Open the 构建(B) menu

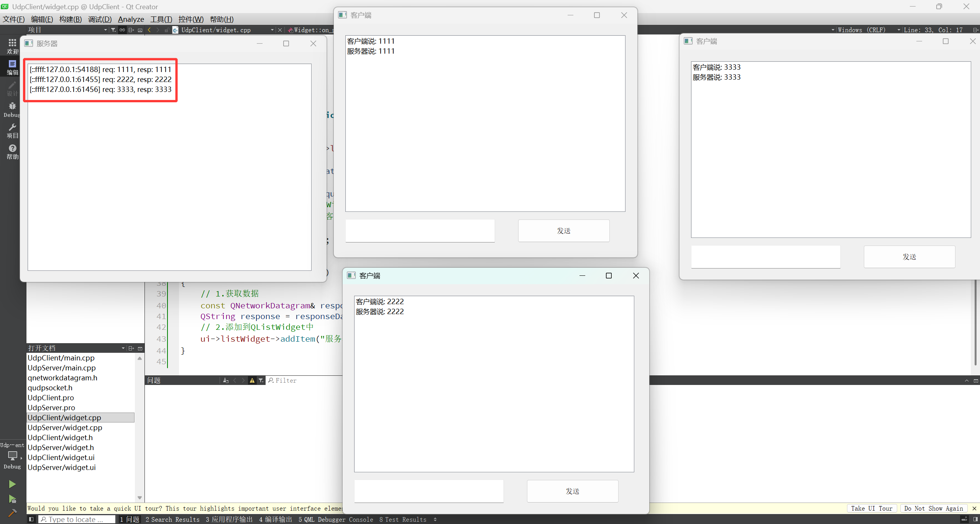click(71, 19)
